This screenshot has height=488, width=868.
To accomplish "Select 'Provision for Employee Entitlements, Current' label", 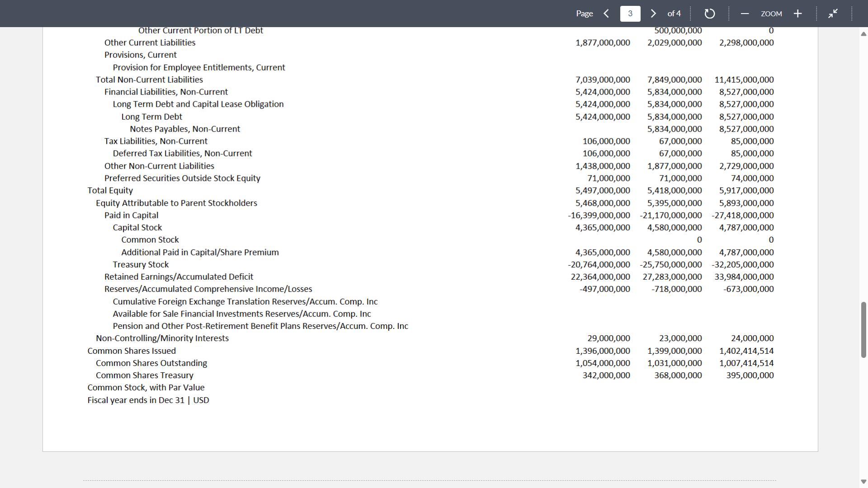I will coord(199,67).
